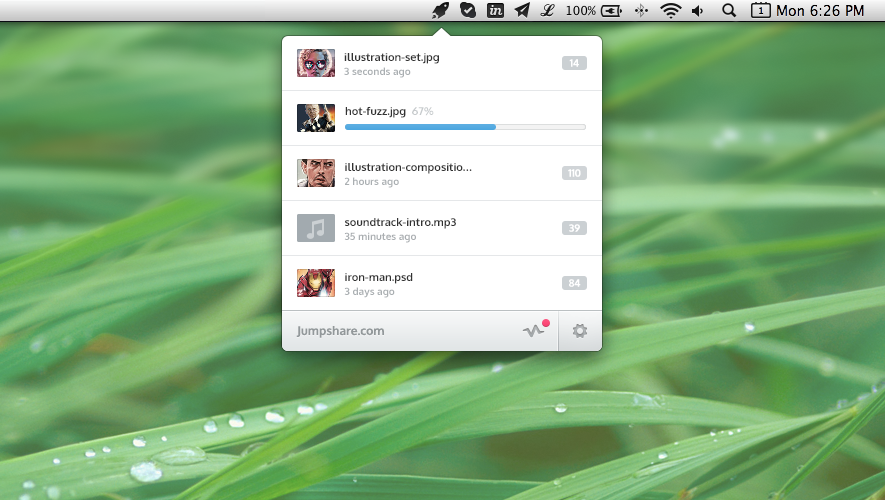Click the music note icon for soundtrack-intro.mp3
Image resolution: width=885 pixels, height=500 pixels.
pyautogui.click(x=316, y=228)
